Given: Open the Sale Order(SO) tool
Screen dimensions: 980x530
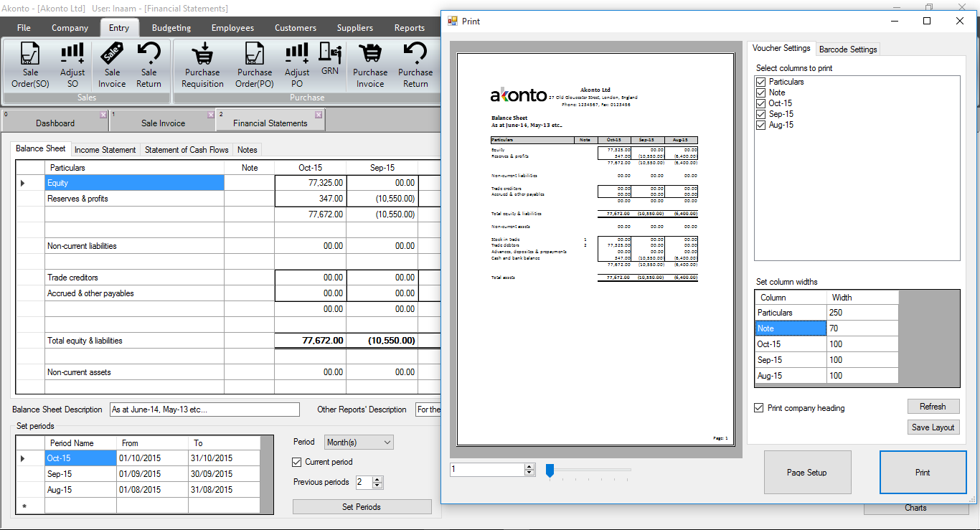Looking at the screenshot, I should (x=30, y=65).
